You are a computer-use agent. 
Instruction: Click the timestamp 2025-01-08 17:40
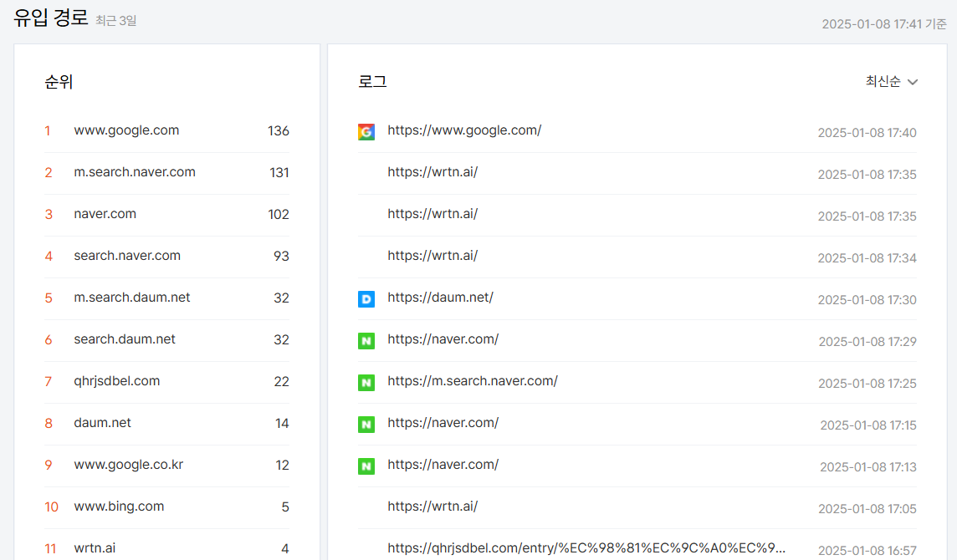867,132
